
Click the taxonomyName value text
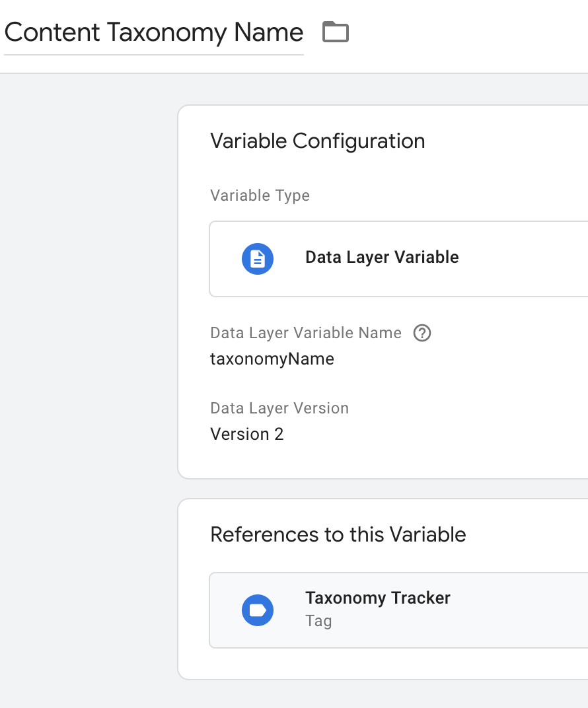click(x=272, y=359)
